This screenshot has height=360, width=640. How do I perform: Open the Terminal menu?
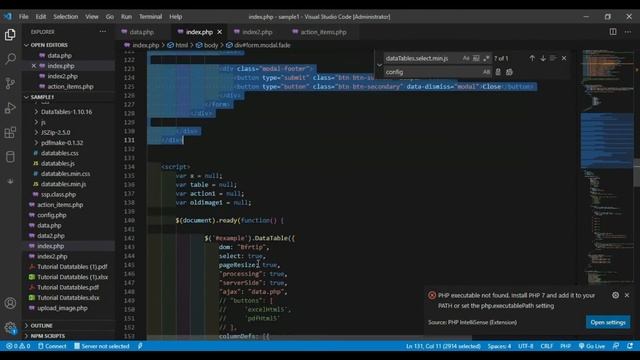tap(150, 17)
